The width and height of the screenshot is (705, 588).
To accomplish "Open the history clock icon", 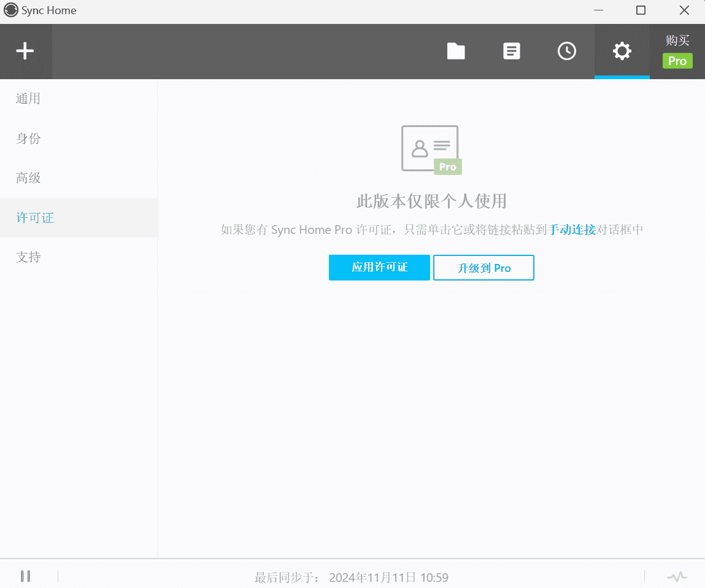I will click(x=567, y=51).
